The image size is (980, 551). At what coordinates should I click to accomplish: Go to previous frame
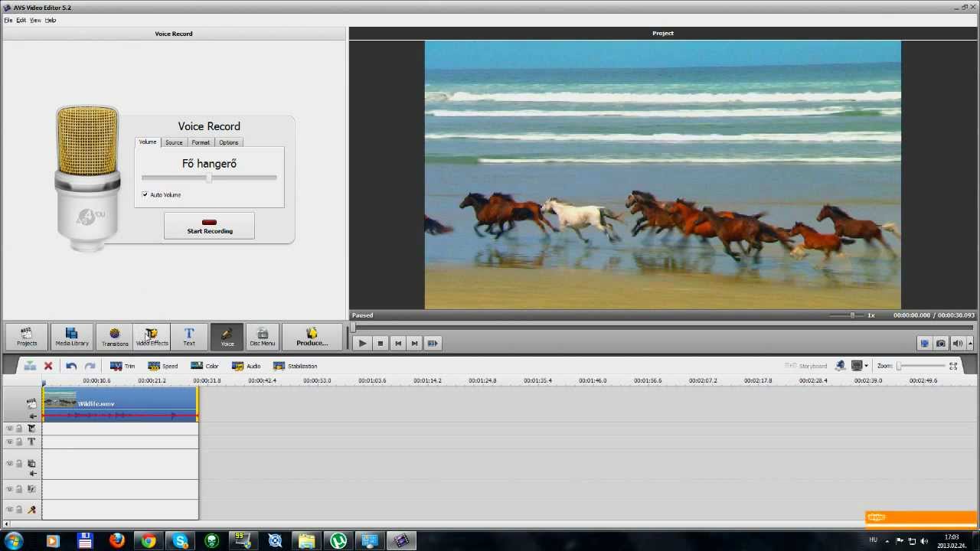click(x=397, y=344)
